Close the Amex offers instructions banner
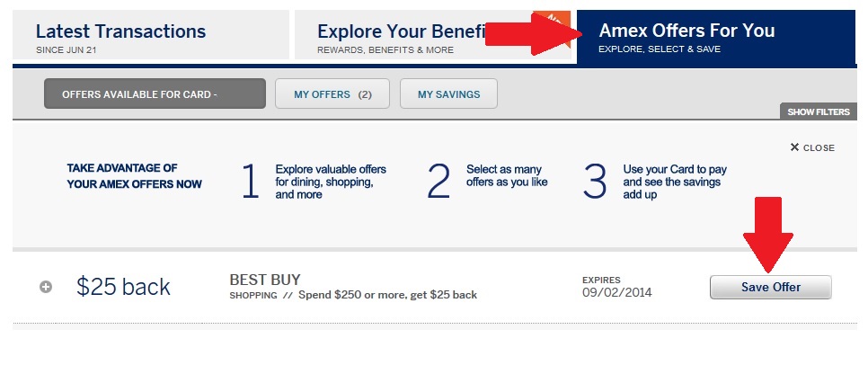The width and height of the screenshot is (868, 374). tap(812, 147)
